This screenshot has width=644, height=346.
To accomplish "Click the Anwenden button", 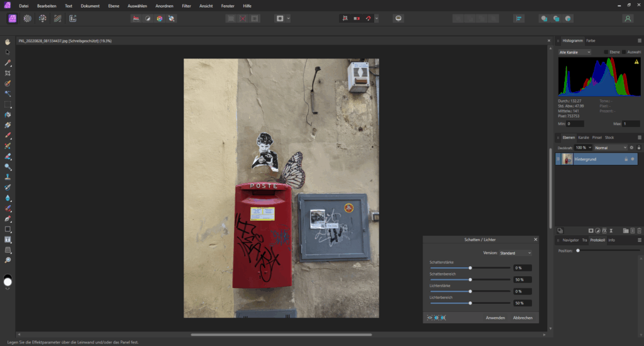I will (495, 318).
